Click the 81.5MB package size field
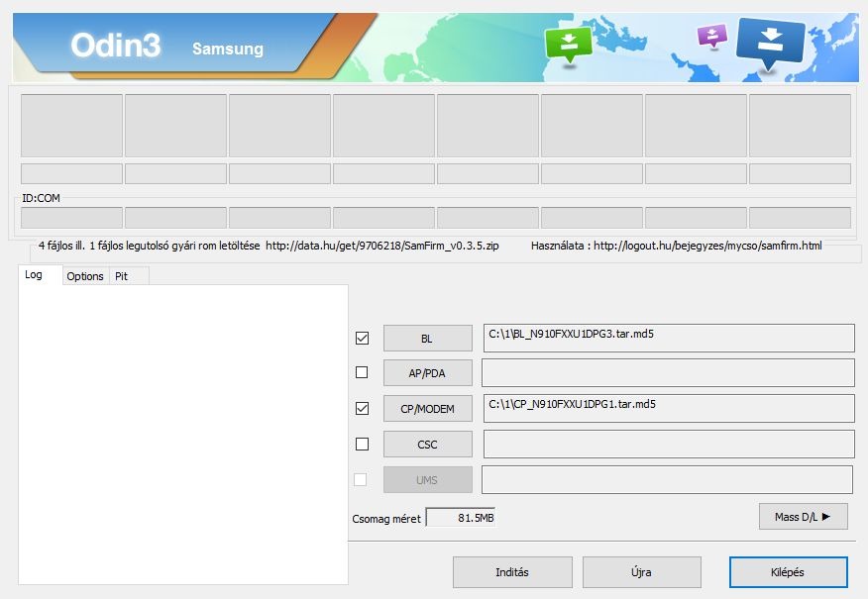 click(x=461, y=518)
